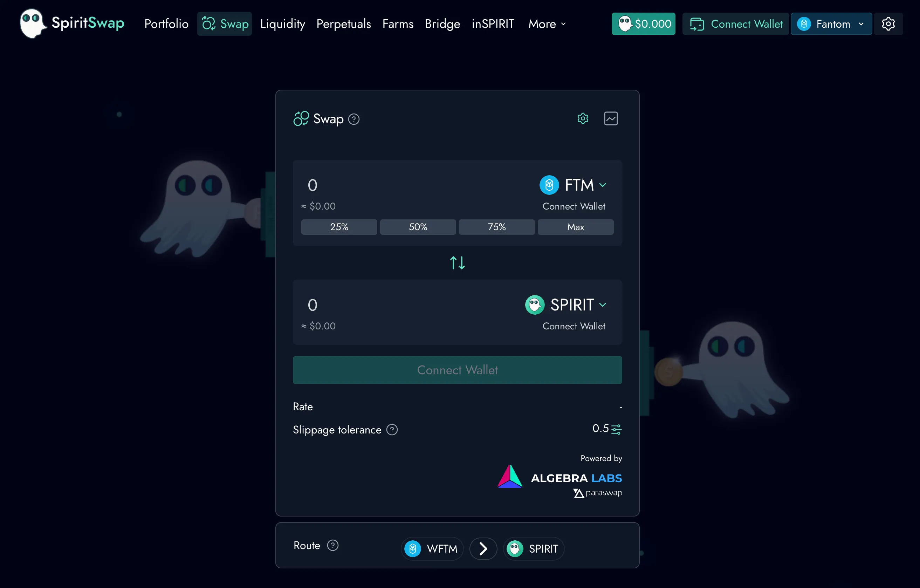Open the header settings gear

coord(888,24)
